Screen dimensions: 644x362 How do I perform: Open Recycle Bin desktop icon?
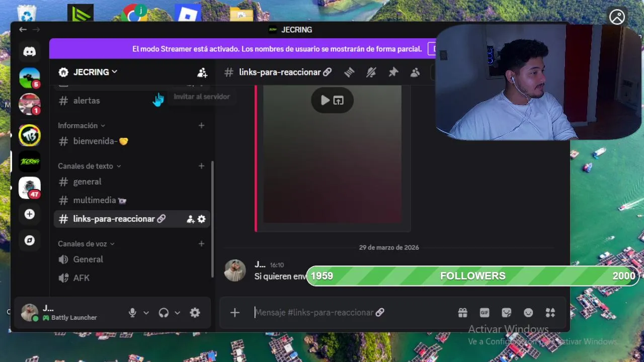pos(27,13)
